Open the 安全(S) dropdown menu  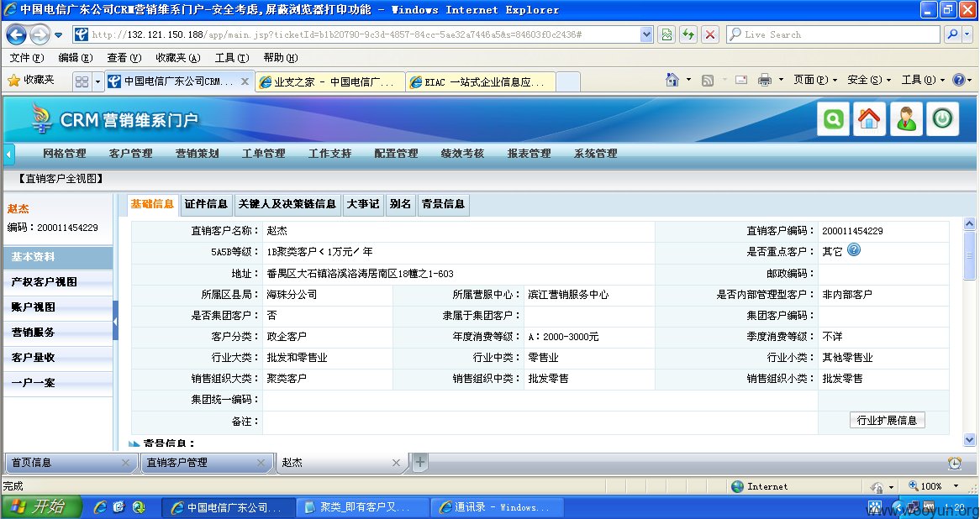pos(869,80)
